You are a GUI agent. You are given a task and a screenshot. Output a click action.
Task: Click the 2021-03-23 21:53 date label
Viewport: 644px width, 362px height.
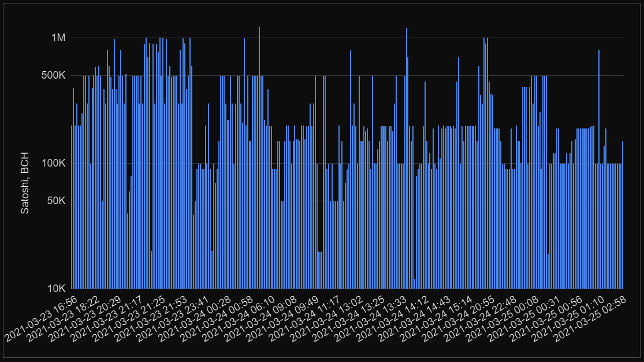coord(151,319)
